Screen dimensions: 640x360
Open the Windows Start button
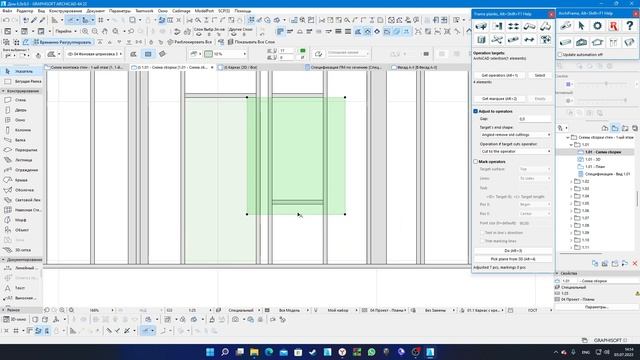tap(210, 352)
